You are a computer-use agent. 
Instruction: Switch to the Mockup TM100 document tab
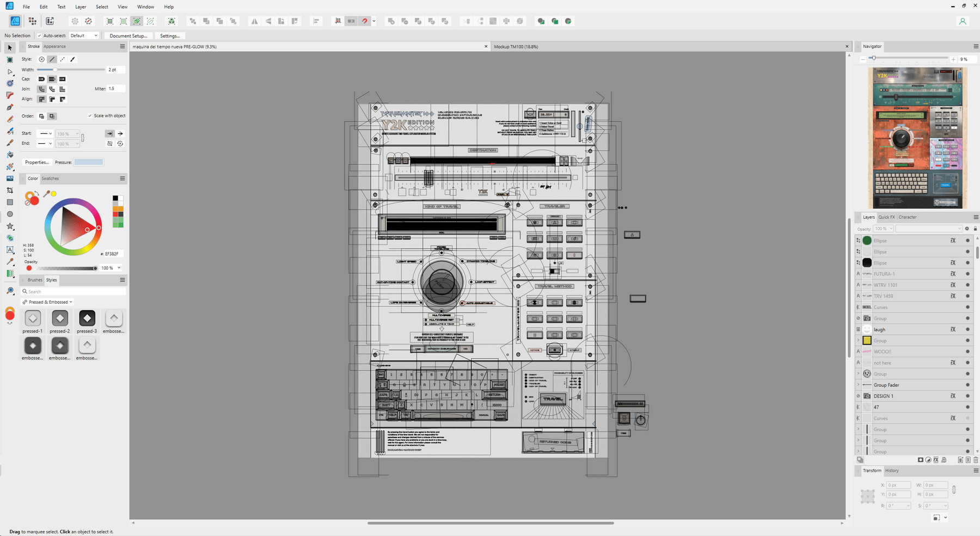[516, 47]
